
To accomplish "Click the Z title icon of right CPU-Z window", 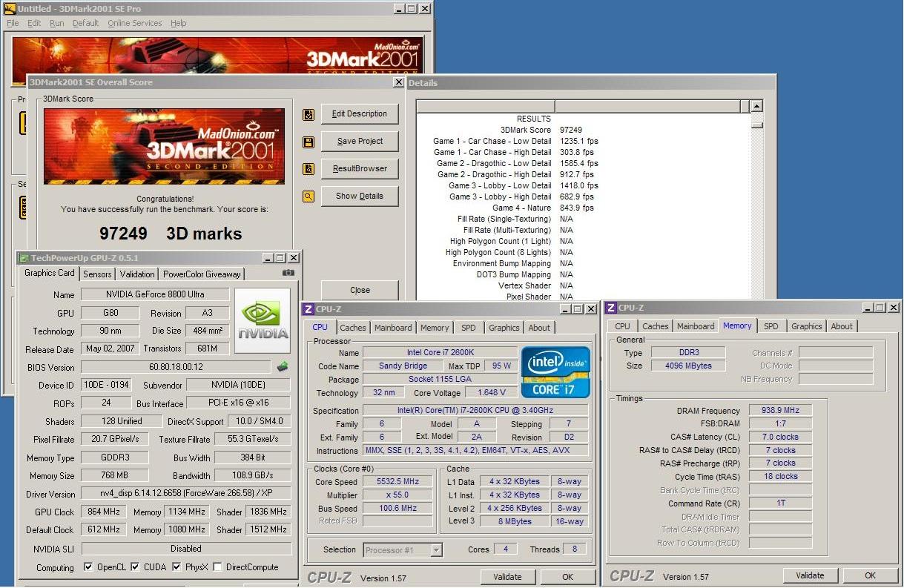I will click(x=611, y=308).
